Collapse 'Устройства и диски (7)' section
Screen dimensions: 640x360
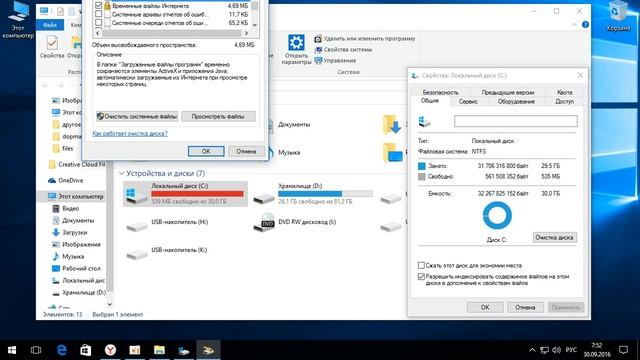pyautogui.click(x=122, y=173)
